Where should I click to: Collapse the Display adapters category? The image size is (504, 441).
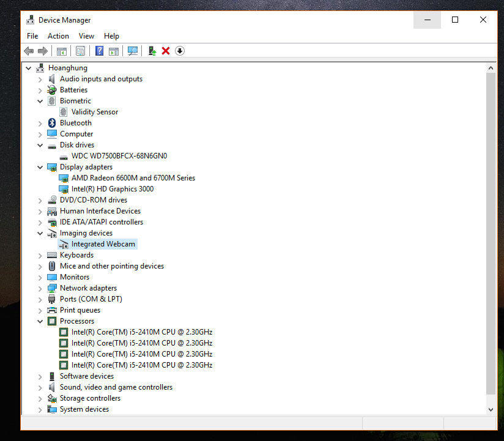40,167
